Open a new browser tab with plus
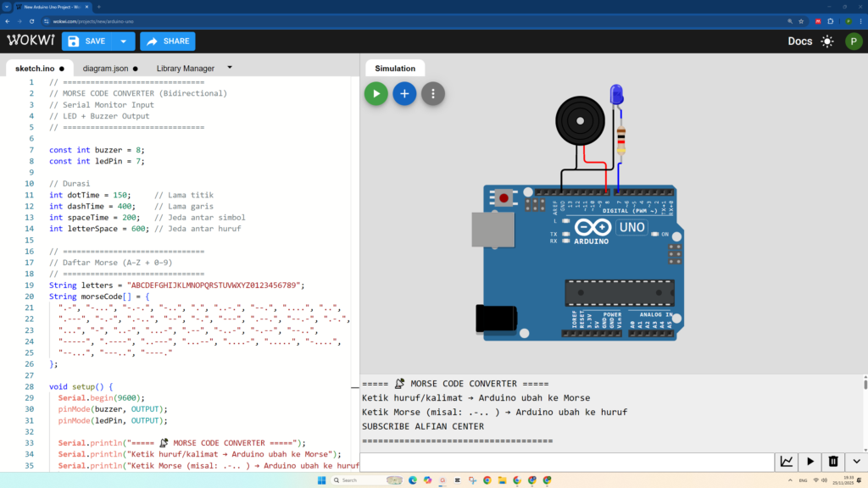The width and height of the screenshot is (868, 488). pos(99,7)
